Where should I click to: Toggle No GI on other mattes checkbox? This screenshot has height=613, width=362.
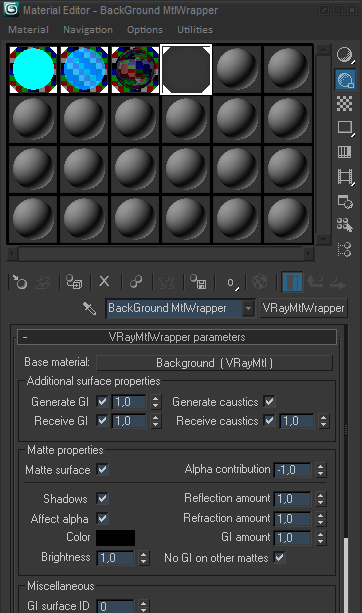[x=280, y=557]
